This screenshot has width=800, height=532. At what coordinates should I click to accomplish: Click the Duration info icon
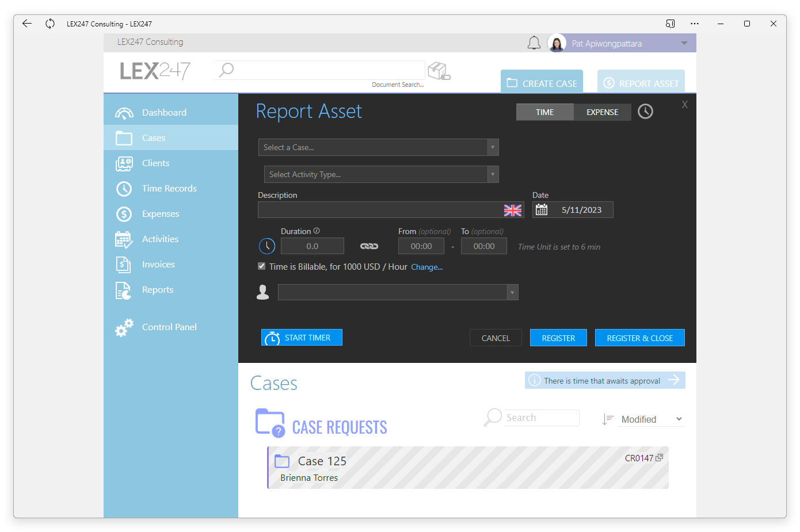(317, 231)
